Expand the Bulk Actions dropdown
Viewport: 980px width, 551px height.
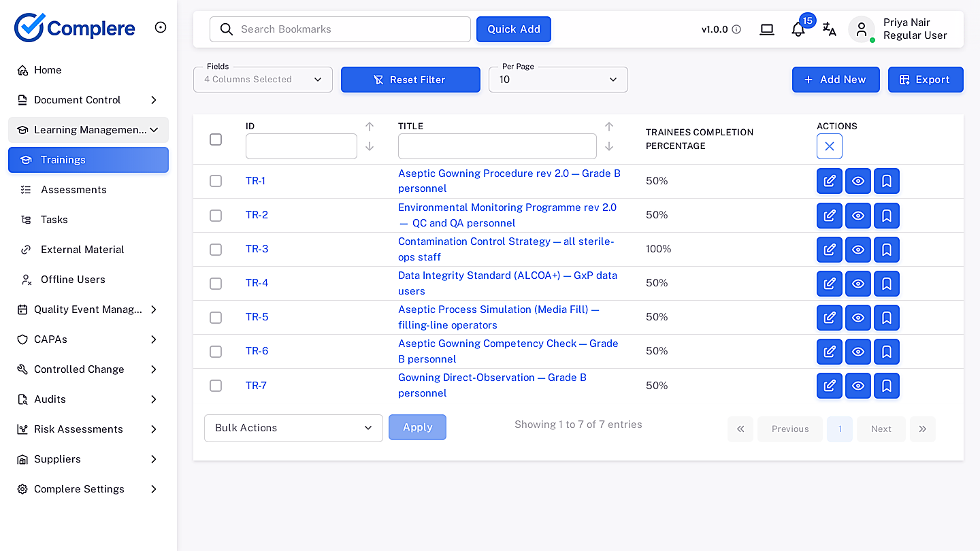(293, 428)
